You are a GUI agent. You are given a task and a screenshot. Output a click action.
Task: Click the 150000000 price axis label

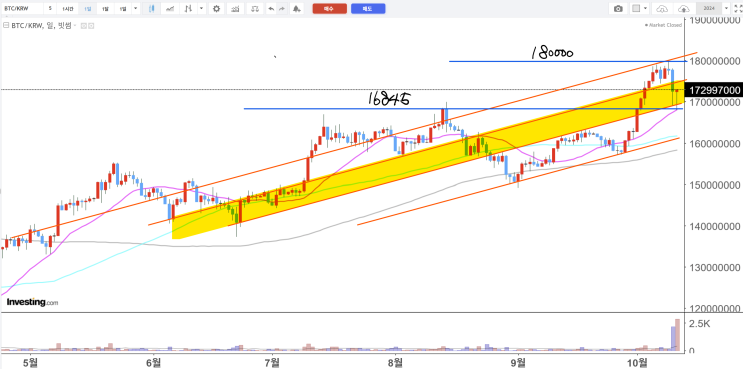coord(715,185)
